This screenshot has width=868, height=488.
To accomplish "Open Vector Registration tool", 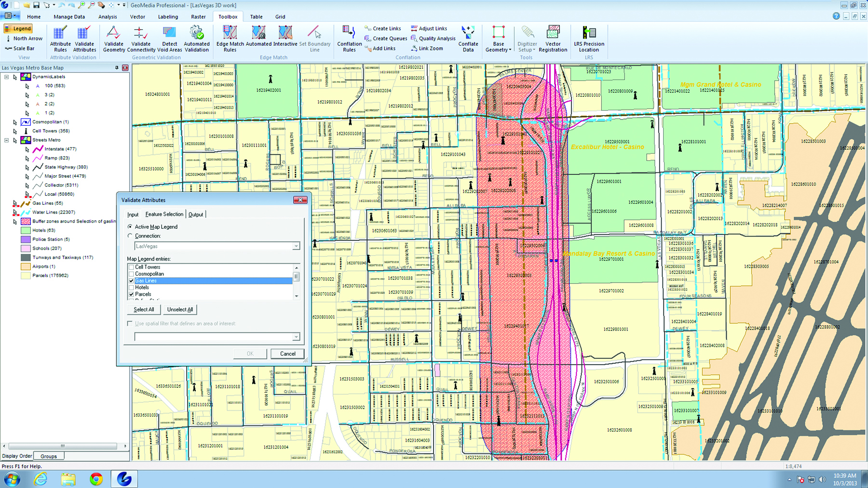I will (x=553, y=39).
